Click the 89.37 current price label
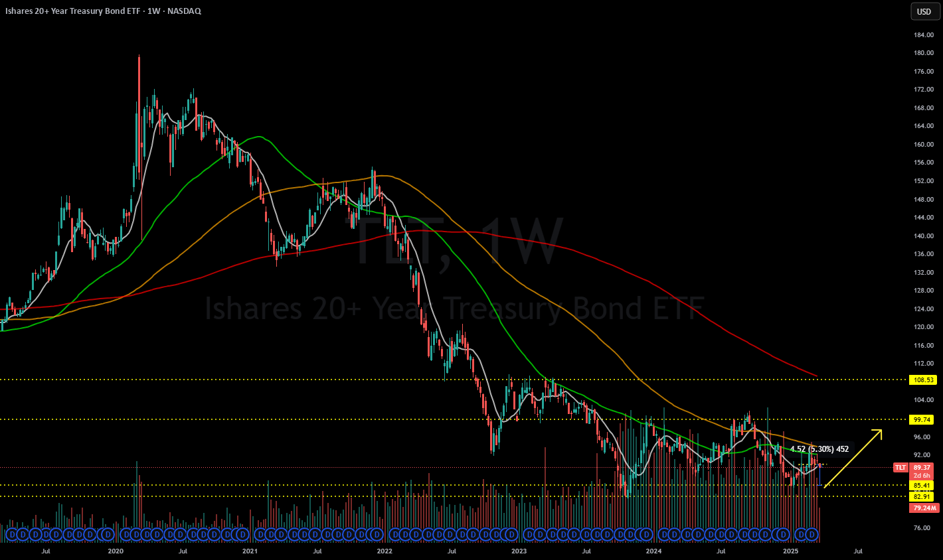 tap(922, 467)
